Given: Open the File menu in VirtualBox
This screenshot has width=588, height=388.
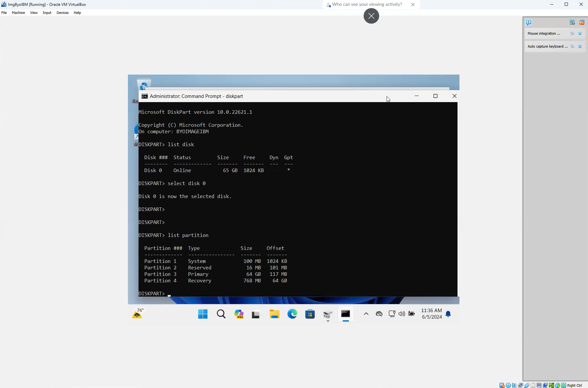Looking at the screenshot, I should pos(4,13).
